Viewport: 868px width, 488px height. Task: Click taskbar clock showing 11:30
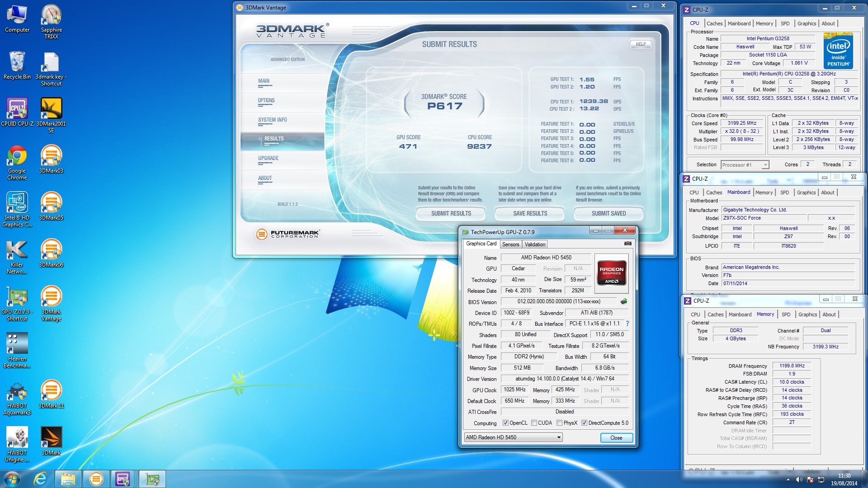(844, 479)
